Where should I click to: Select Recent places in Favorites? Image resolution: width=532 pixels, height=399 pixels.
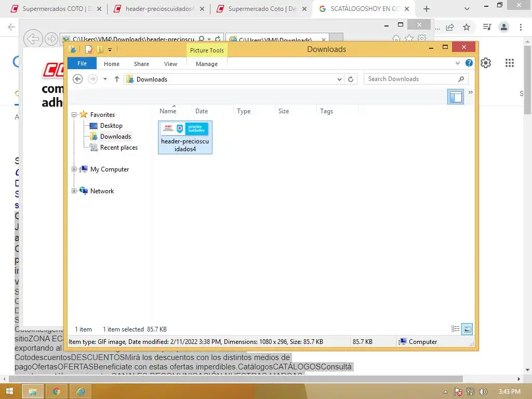click(119, 148)
